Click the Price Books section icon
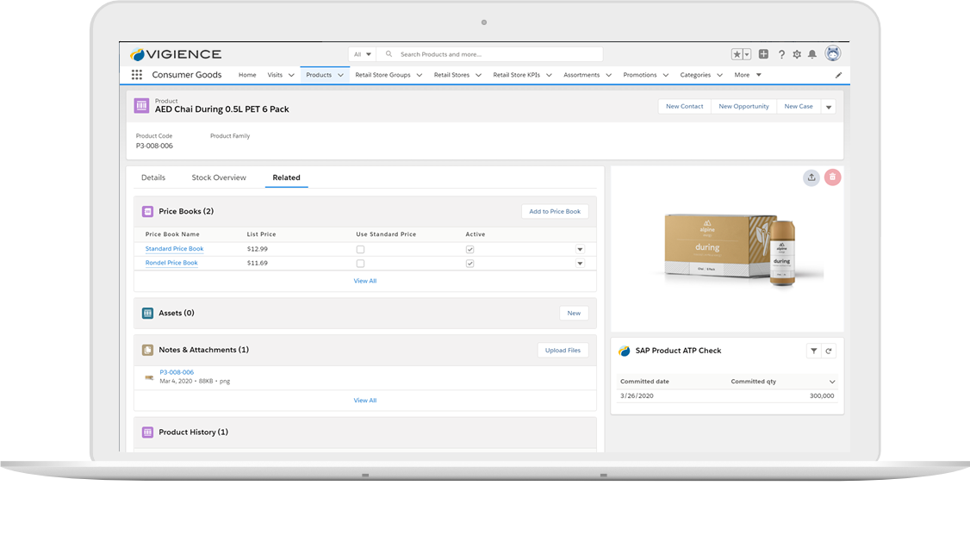Screen dimensions: 970x560 point(148,212)
